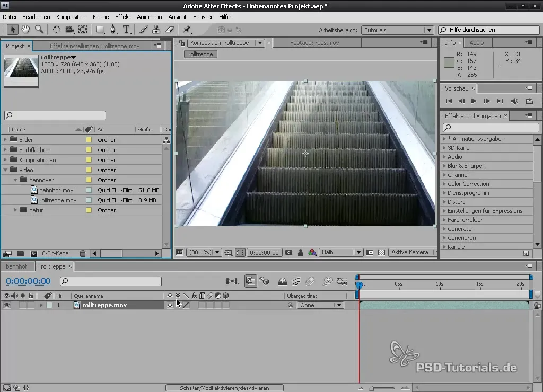
Task: Open the Halb resolution dropdown
Action: pos(341,253)
